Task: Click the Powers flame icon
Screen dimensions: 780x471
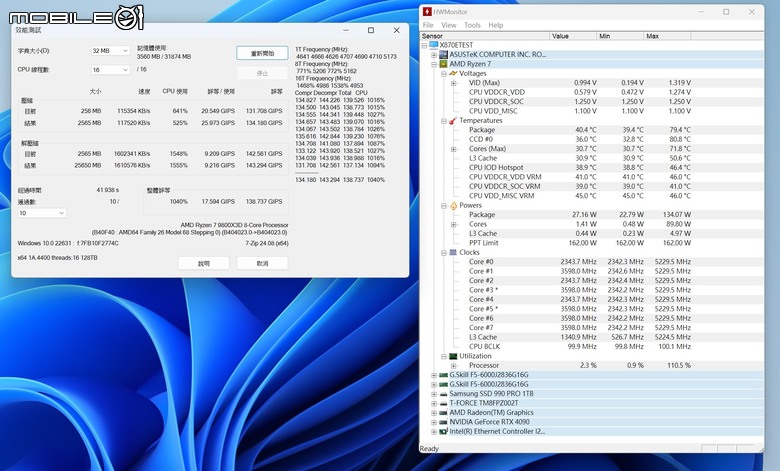Action: click(x=453, y=205)
